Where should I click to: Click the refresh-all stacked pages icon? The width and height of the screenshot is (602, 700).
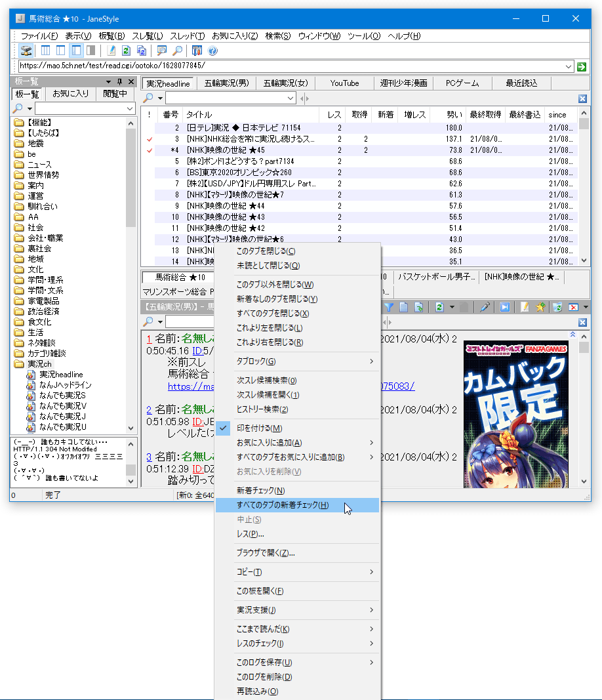point(142,51)
